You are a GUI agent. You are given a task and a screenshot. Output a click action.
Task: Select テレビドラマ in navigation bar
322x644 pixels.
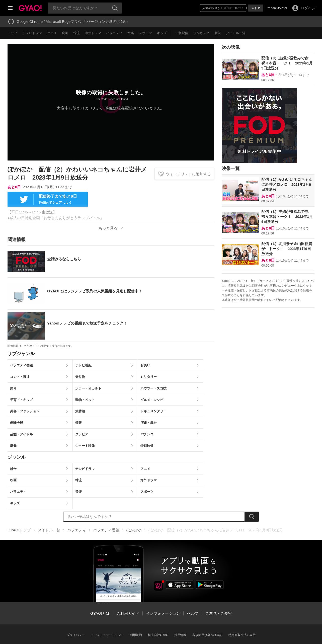pyautogui.click(x=32, y=33)
